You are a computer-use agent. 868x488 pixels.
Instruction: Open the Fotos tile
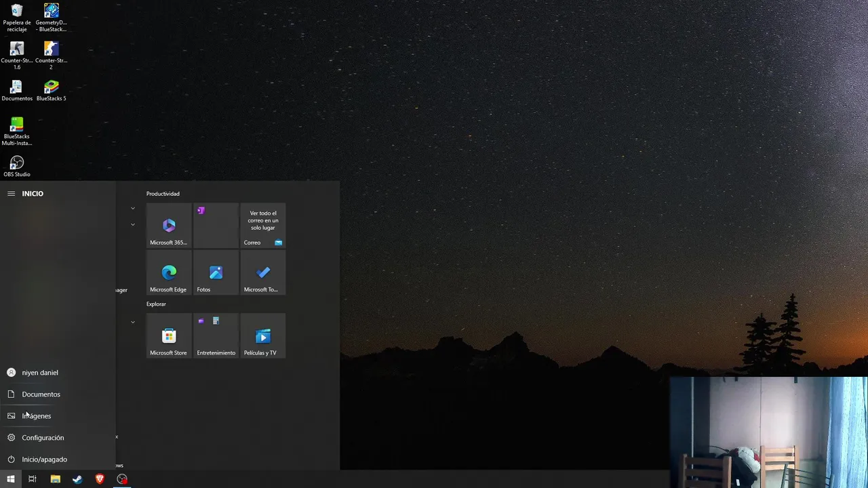point(216,272)
